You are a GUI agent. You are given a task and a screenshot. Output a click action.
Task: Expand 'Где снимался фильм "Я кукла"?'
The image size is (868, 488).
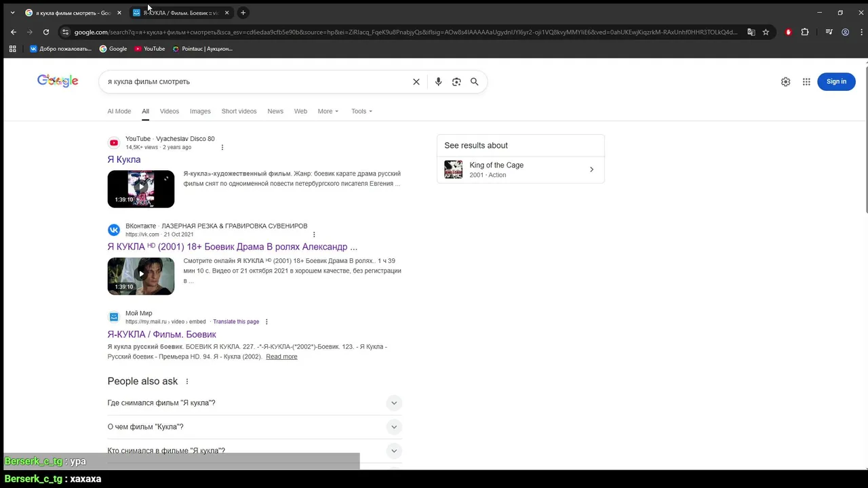pyautogui.click(x=254, y=403)
